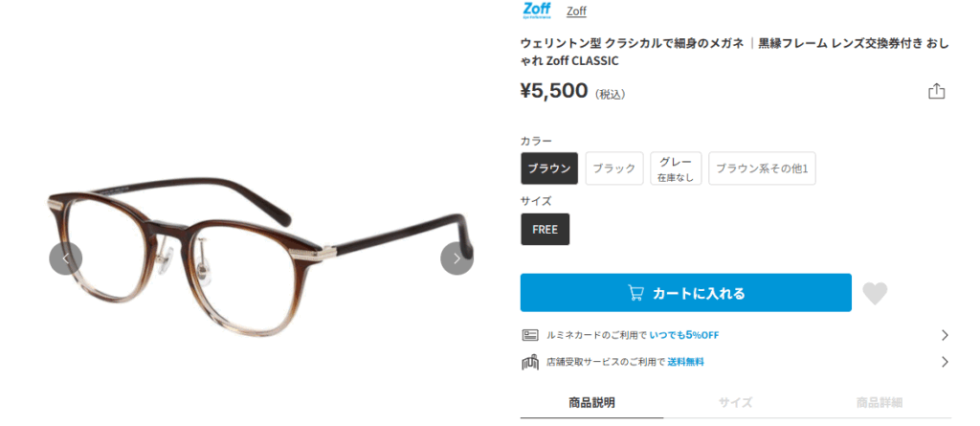Click the store pickup building icon
The image size is (980, 426).
coord(530,362)
